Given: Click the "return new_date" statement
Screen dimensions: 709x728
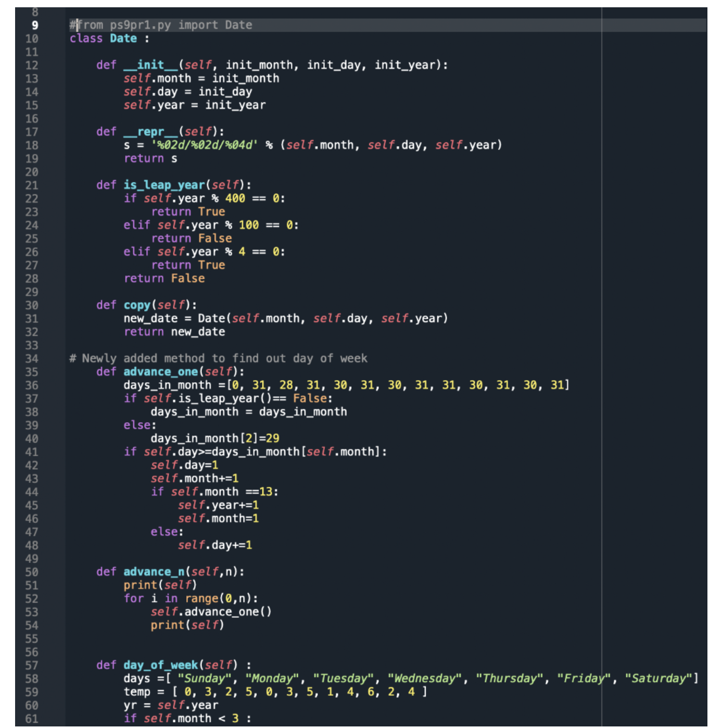Looking at the screenshot, I should pos(174,332).
